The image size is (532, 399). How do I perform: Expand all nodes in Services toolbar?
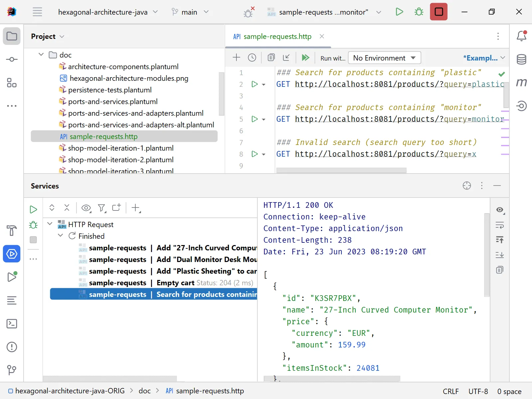pos(52,208)
